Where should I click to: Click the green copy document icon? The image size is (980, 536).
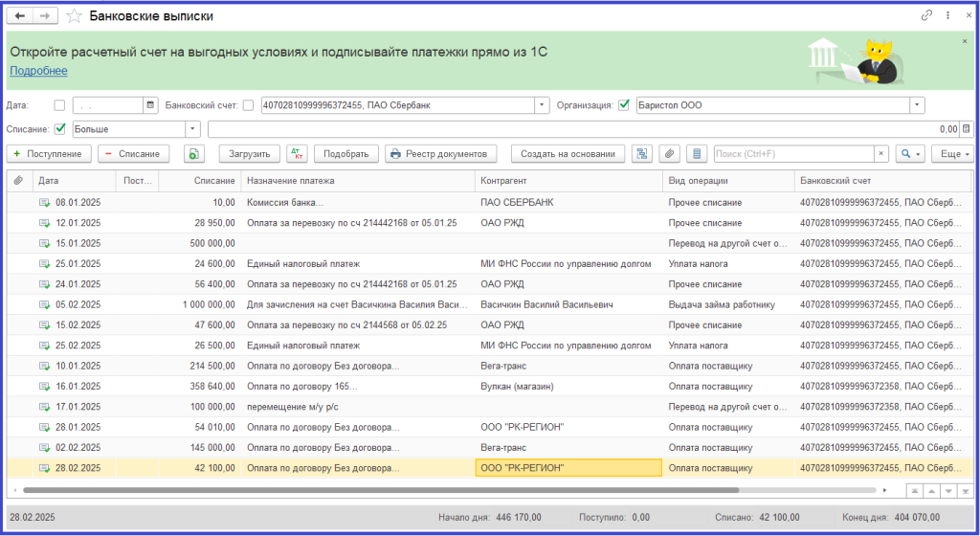pyautogui.click(x=194, y=153)
